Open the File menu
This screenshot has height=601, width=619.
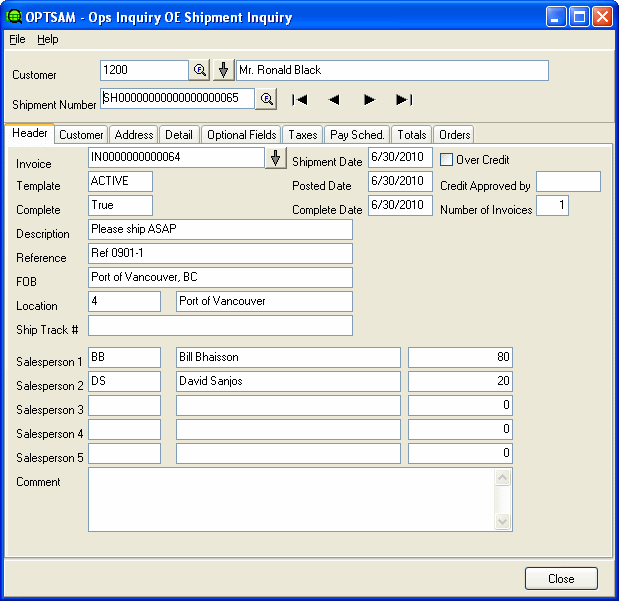tap(17, 39)
